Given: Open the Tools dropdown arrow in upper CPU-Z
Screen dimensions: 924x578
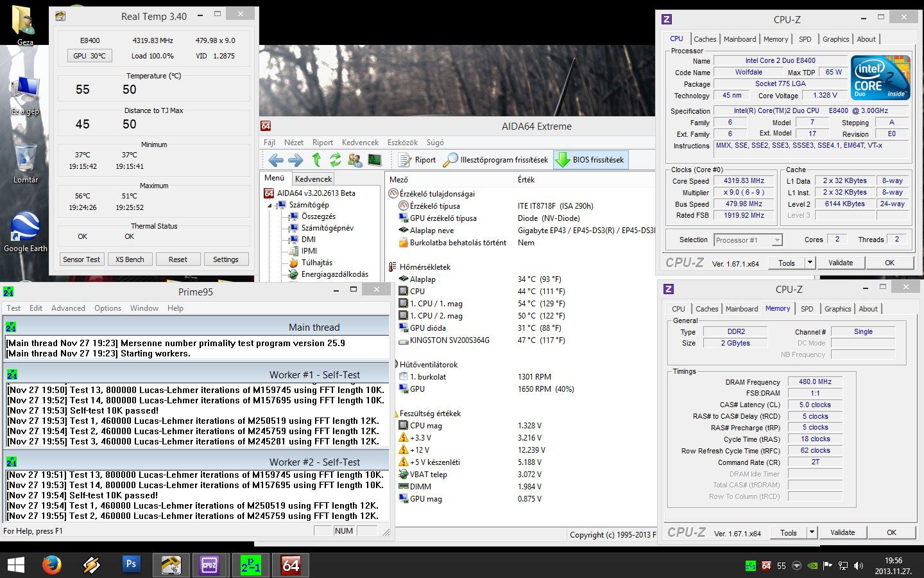Looking at the screenshot, I should pos(810,263).
